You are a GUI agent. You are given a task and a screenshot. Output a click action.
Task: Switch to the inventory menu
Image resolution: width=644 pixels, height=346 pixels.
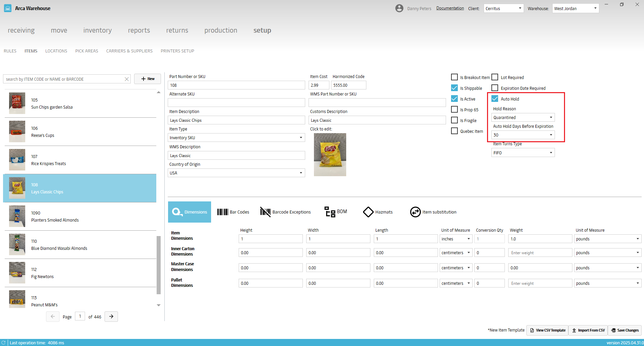point(97,30)
